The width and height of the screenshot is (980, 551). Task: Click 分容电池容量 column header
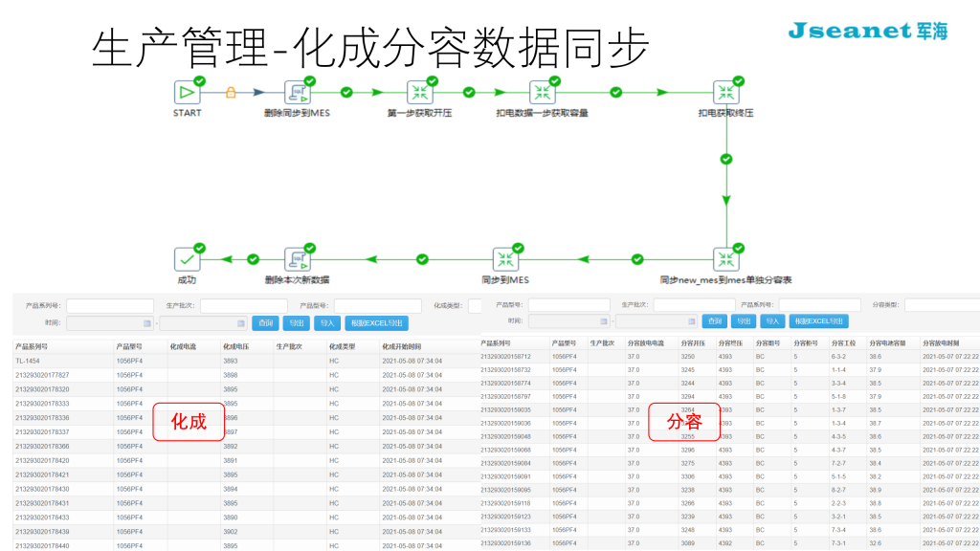pyautogui.click(x=886, y=342)
